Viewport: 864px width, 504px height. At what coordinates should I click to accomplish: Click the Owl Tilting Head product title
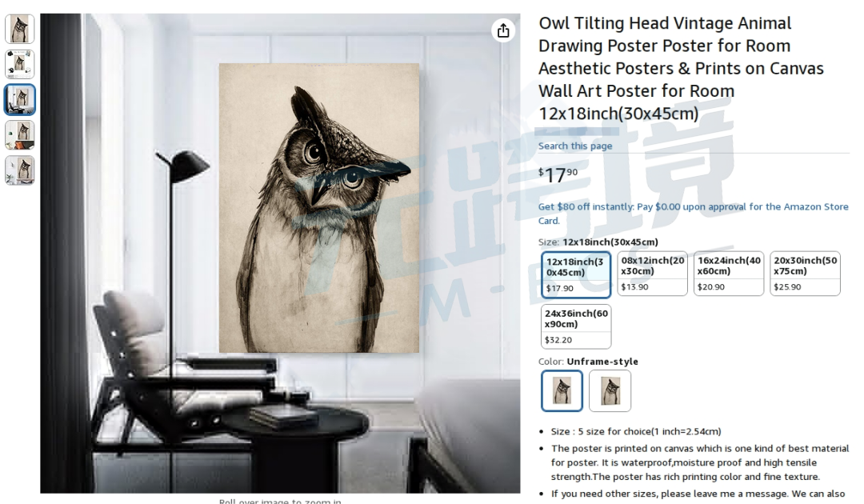coord(681,68)
